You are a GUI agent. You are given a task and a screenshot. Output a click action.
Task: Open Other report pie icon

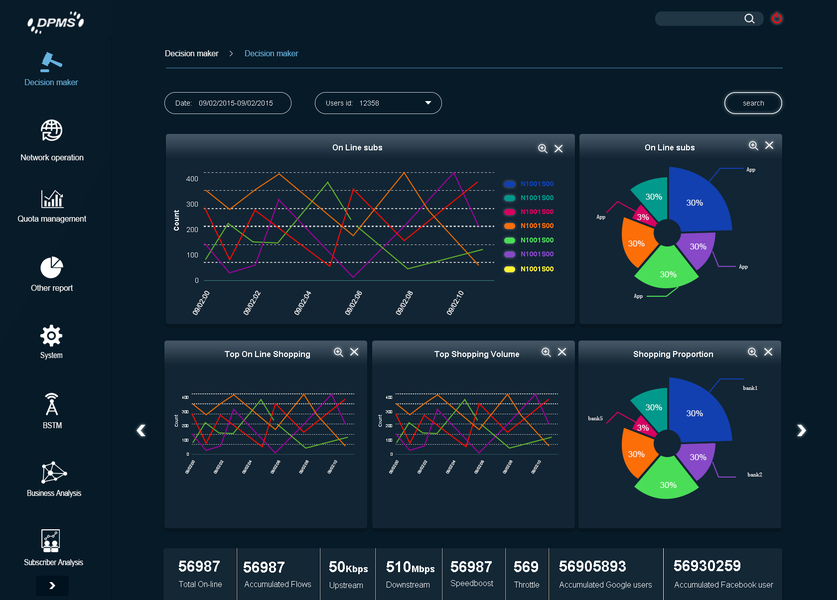(x=52, y=267)
